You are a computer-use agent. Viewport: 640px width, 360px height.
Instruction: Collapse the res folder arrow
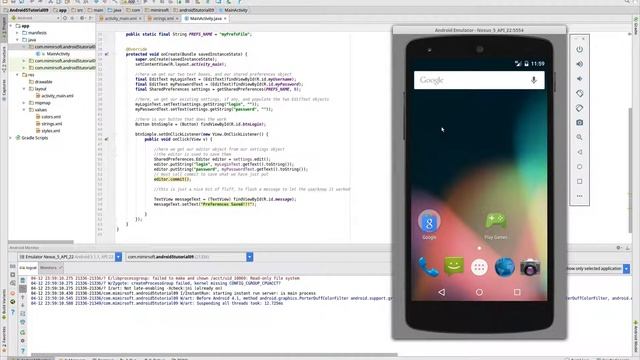[x=18, y=75]
